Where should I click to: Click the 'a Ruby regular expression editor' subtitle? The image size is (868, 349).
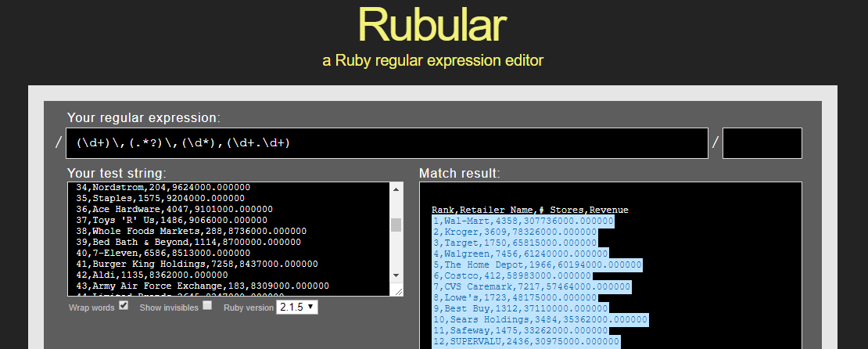[433, 60]
